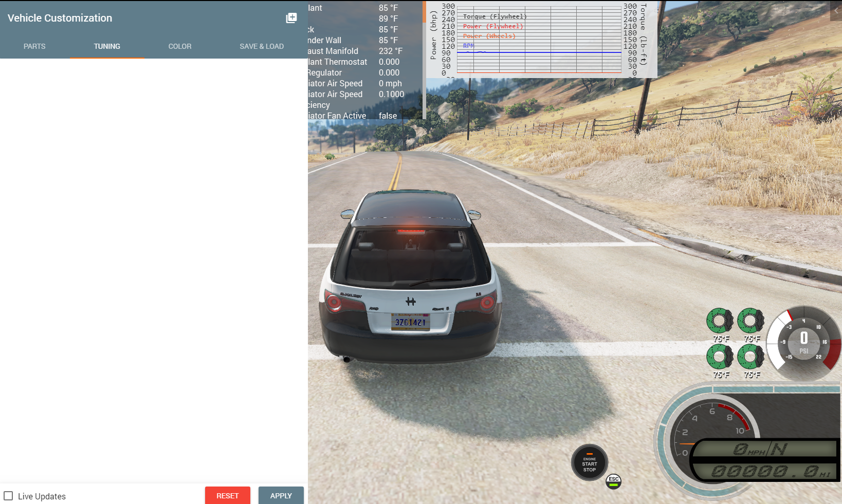Click the ESC stability control indicator icon
The height and width of the screenshot is (504, 842).
pyautogui.click(x=614, y=481)
